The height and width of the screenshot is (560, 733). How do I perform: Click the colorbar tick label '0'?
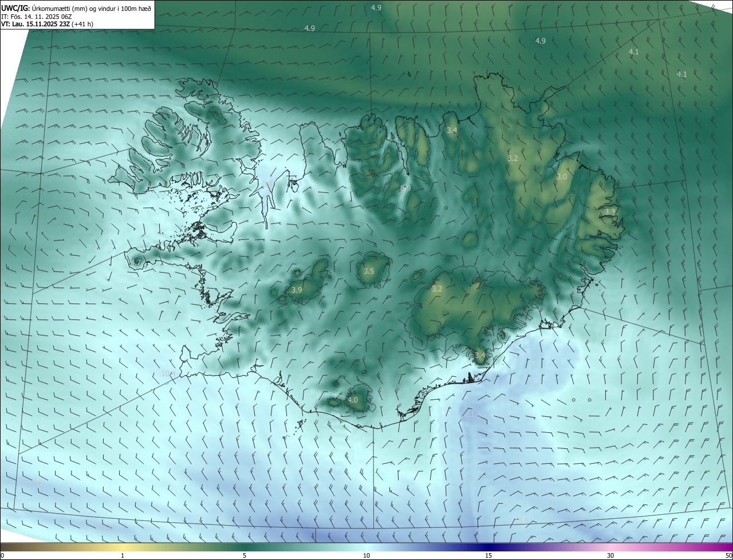pos(2,555)
